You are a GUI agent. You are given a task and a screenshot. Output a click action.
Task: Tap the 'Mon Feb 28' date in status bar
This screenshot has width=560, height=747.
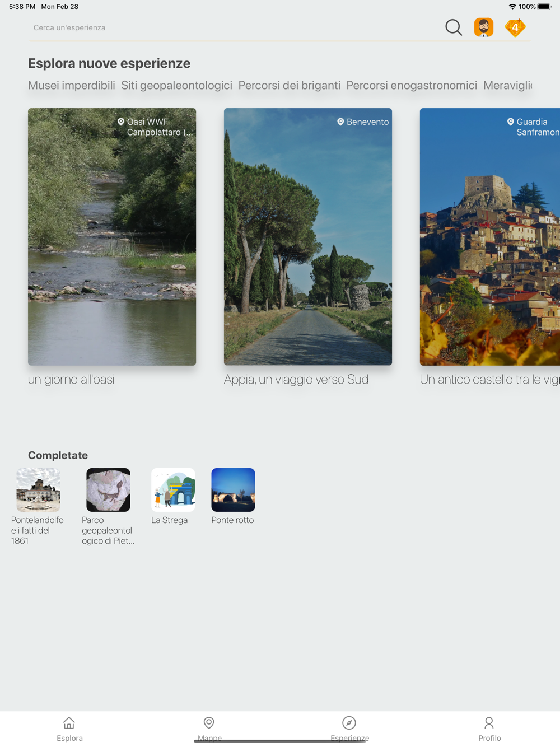(x=59, y=7)
